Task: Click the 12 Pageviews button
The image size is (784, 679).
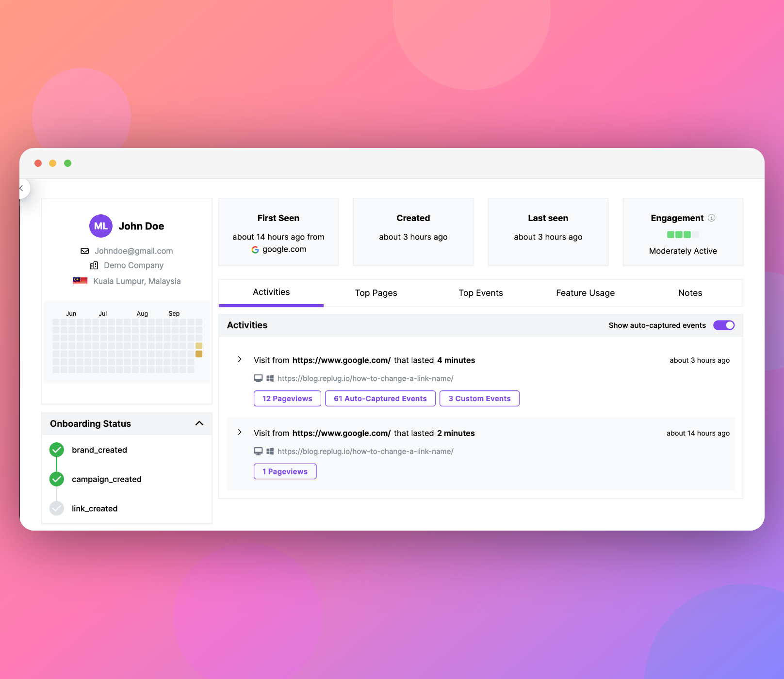Action: coord(287,399)
